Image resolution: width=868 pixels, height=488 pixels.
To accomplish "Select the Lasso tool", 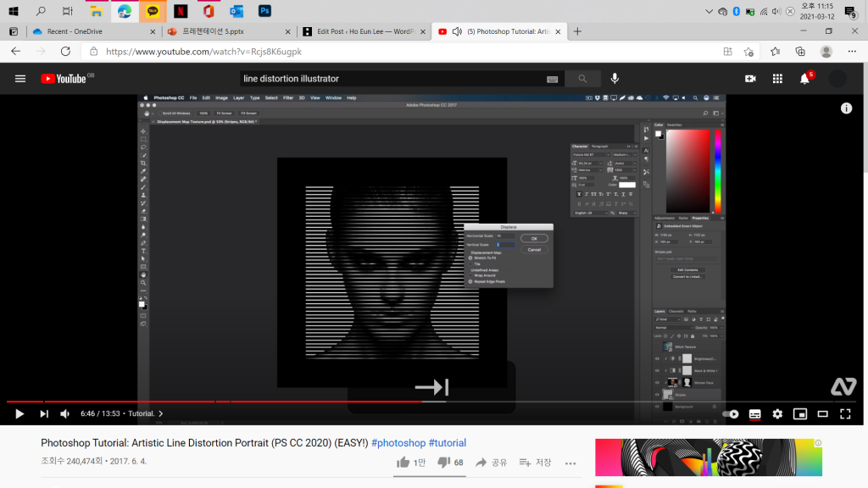I will 143,147.
